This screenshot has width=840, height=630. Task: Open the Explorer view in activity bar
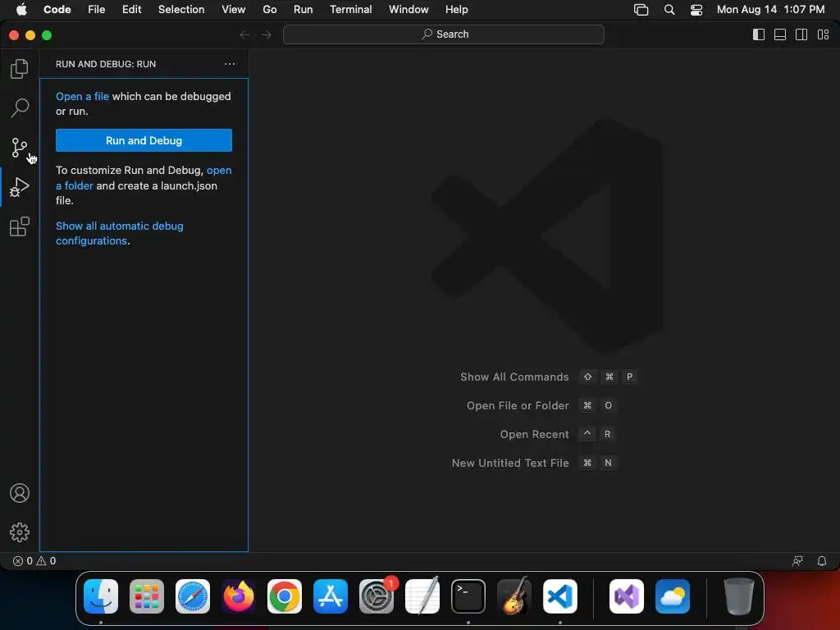pyautogui.click(x=20, y=69)
